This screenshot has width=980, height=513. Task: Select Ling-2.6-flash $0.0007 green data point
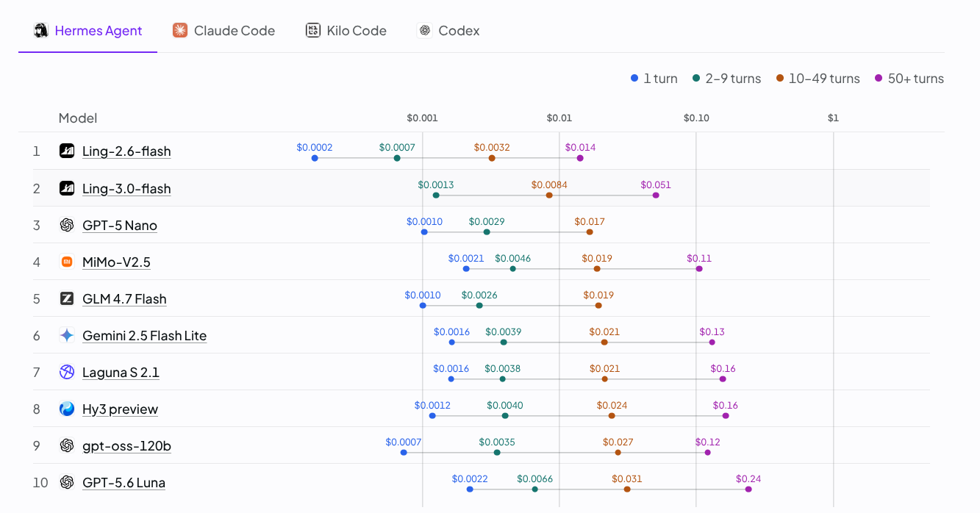click(x=397, y=158)
